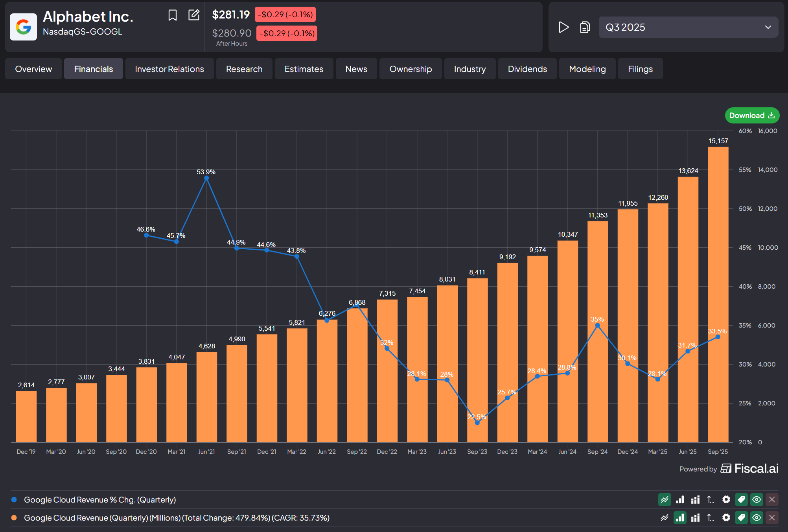Switch Revenue % Chg series to bar chart
The image size is (788, 532).
point(680,500)
